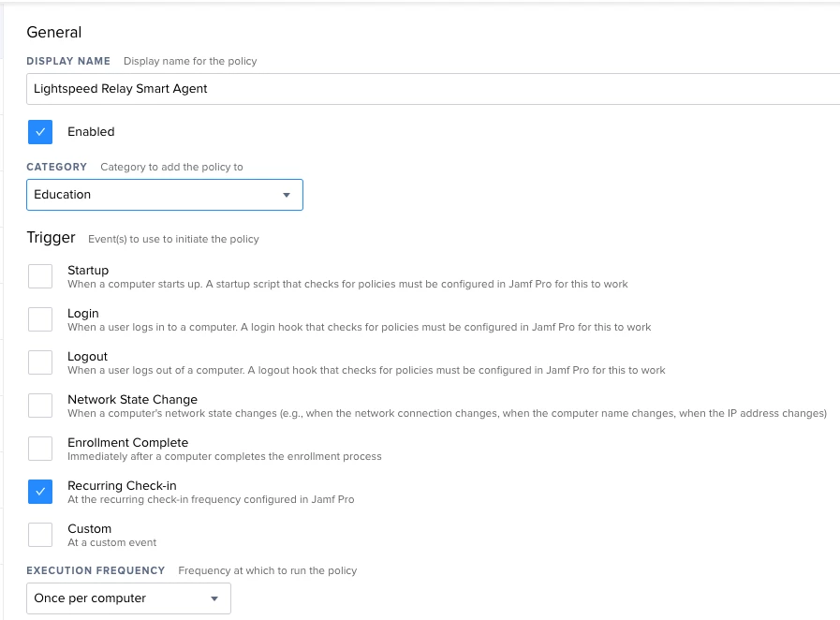Open the Category dropdown showing Education
840x620 pixels.
click(x=165, y=195)
